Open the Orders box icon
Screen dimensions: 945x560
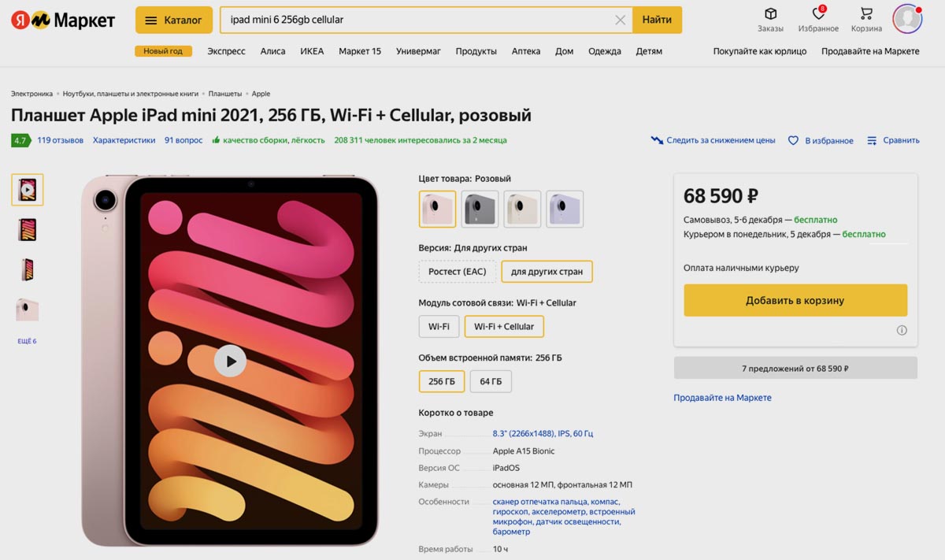770,14
